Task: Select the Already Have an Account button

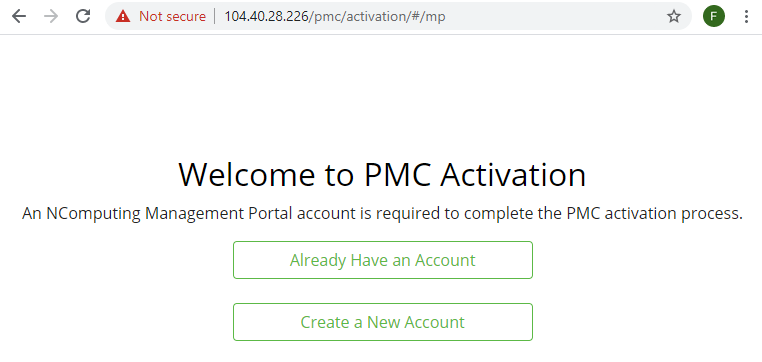Action: (383, 260)
